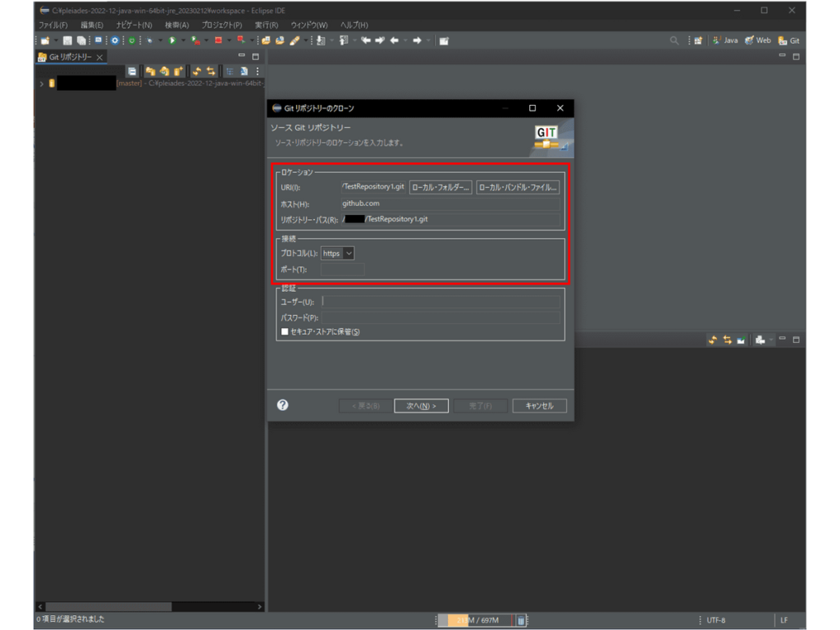Screen dimensions: 840x630
Task: Click the Forward navigation arrow
Action: 417,41
